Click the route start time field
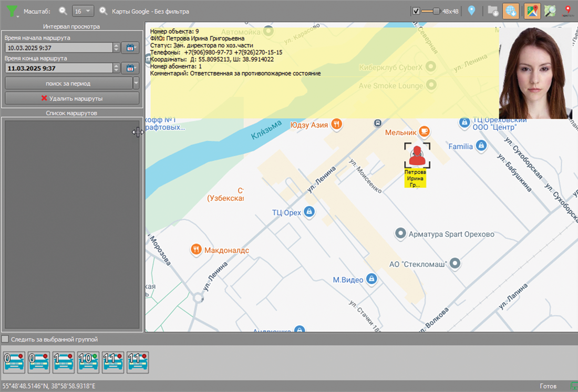 (58, 48)
